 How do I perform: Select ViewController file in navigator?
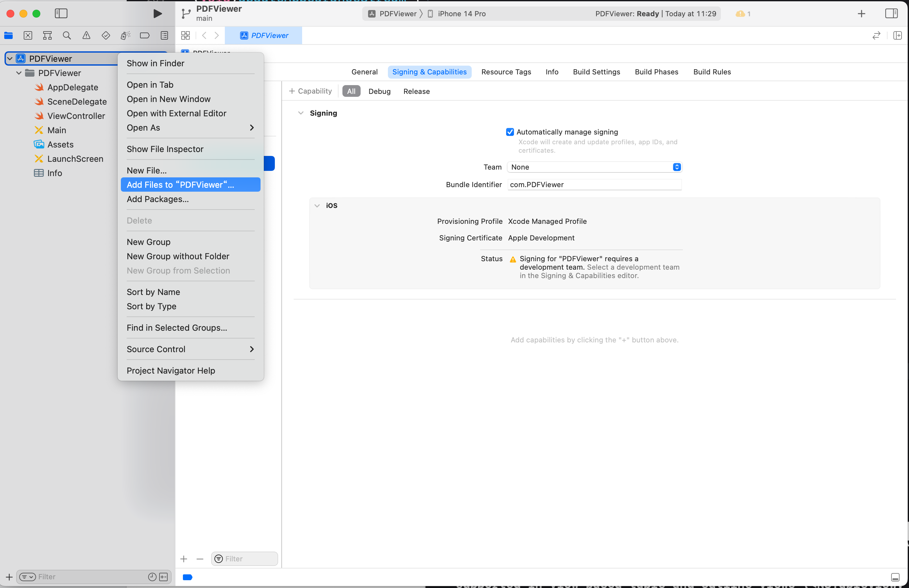(76, 116)
